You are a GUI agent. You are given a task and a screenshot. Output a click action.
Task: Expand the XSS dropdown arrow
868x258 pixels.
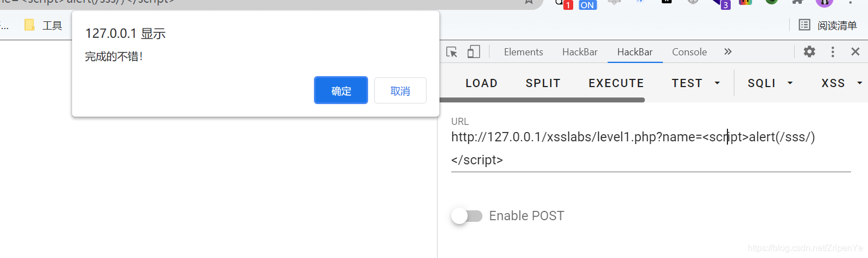(x=859, y=83)
